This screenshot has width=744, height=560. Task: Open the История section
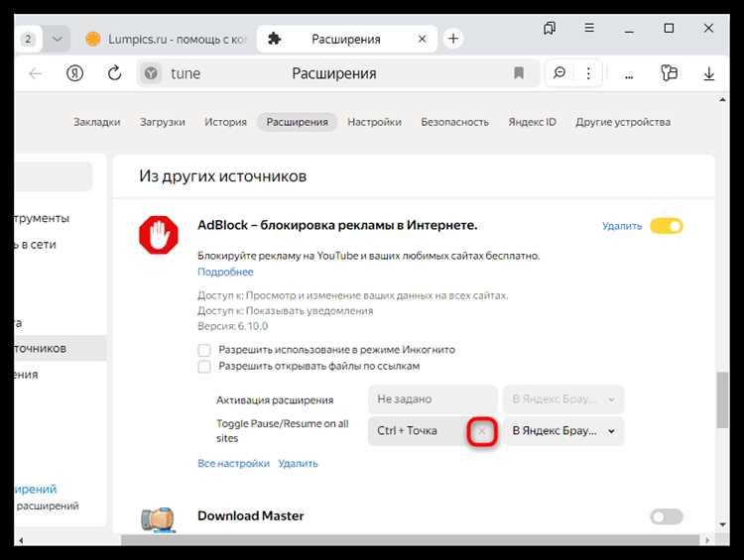coord(225,122)
